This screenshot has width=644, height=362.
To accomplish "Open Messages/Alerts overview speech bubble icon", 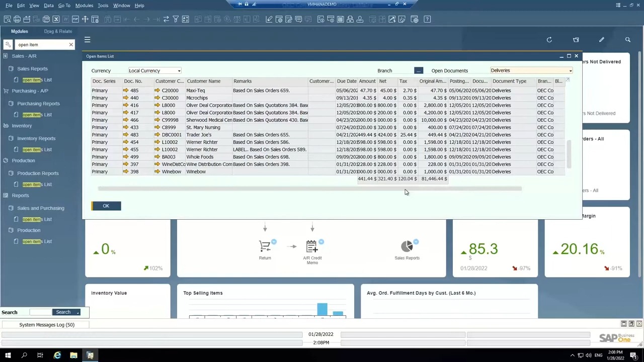I will pos(298,19).
